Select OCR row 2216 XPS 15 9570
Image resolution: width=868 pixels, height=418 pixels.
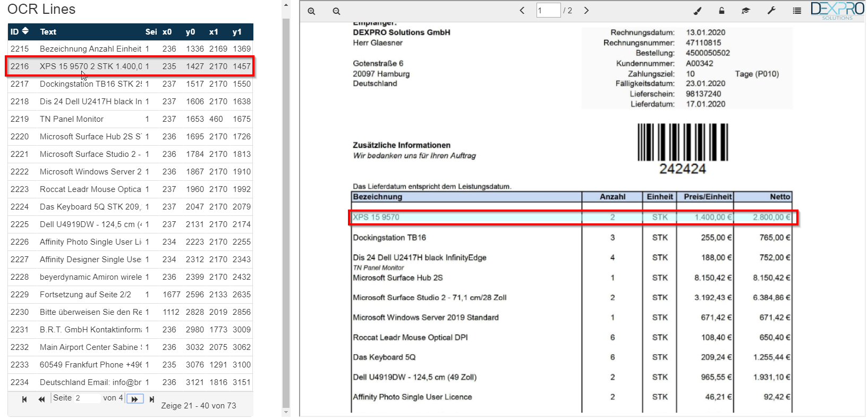tap(130, 66)
